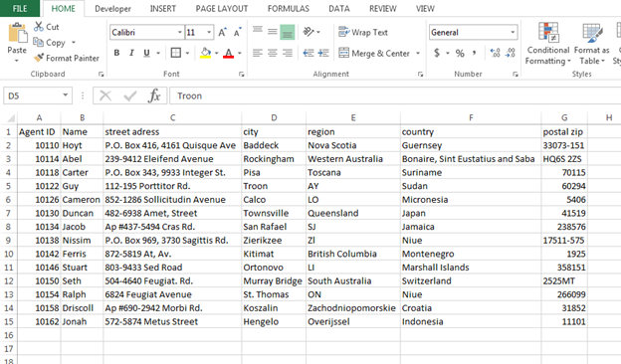The width and height of the screenshot is (621, 364).
Task: Open the font size dropdown
Action: click(209, 33)
